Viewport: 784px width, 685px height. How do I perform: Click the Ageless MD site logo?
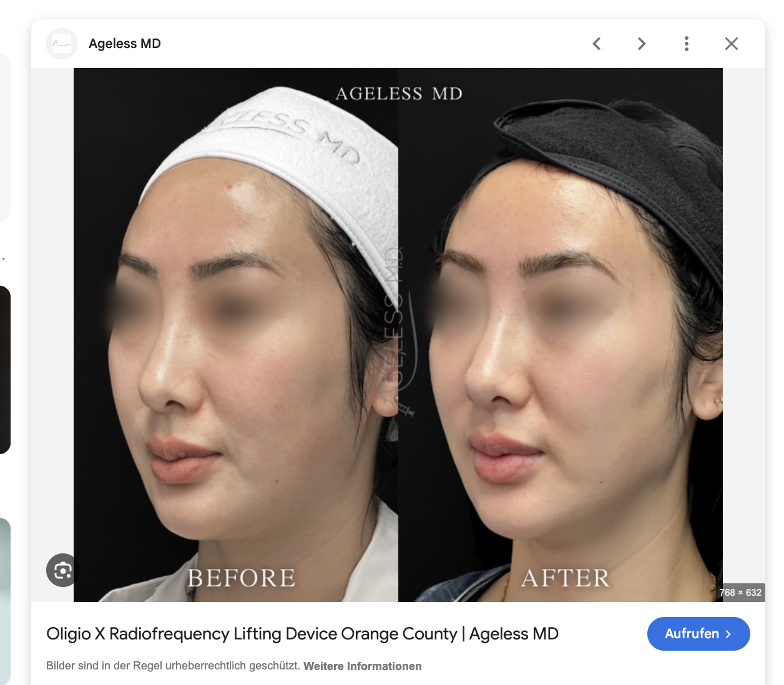62,44
